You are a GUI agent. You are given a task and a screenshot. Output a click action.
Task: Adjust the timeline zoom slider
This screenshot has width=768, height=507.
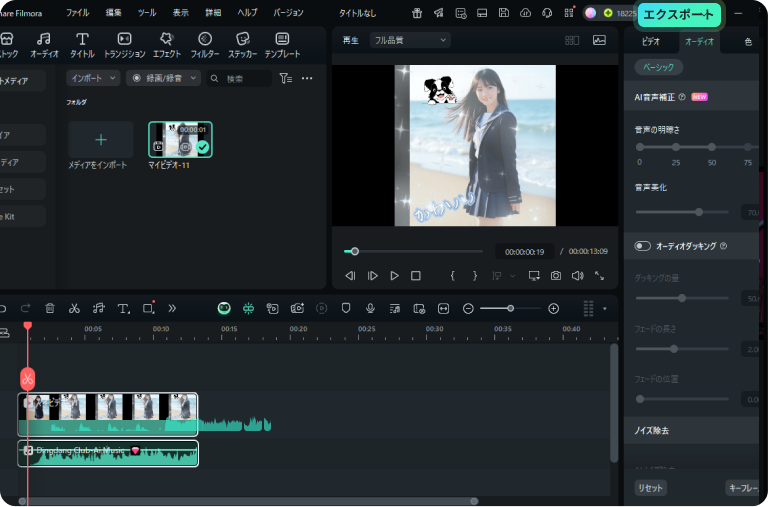click(510, 309)
